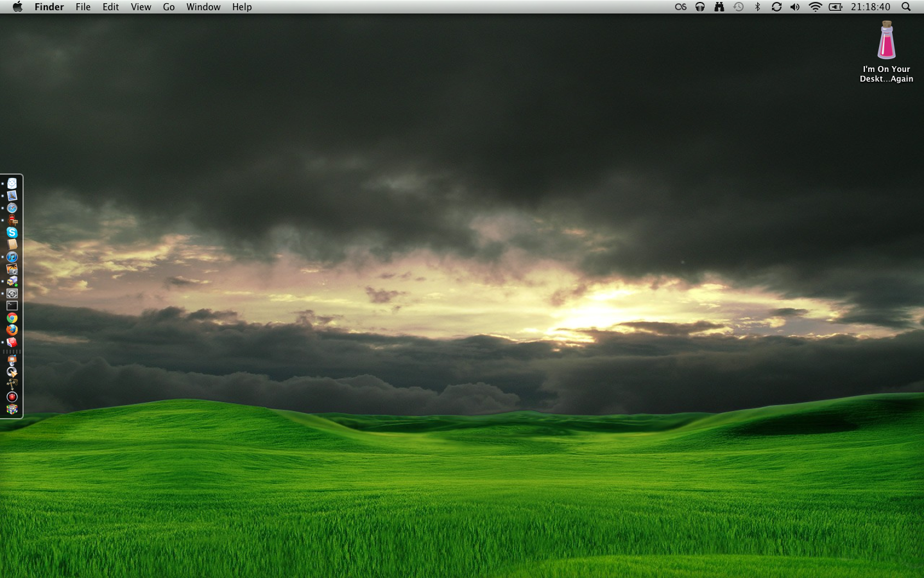
Task: Open the Rubik's cube icon in Dock
Action: click(12, 409)
